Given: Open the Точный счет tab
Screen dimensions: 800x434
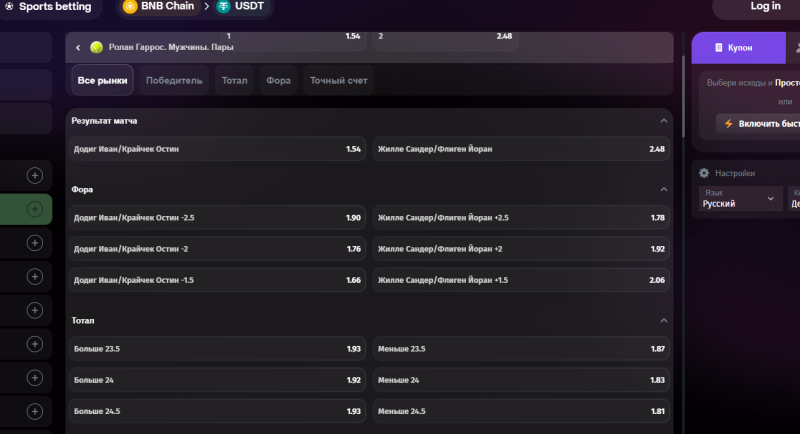Looking at the screenshot, I should [338, 80].
